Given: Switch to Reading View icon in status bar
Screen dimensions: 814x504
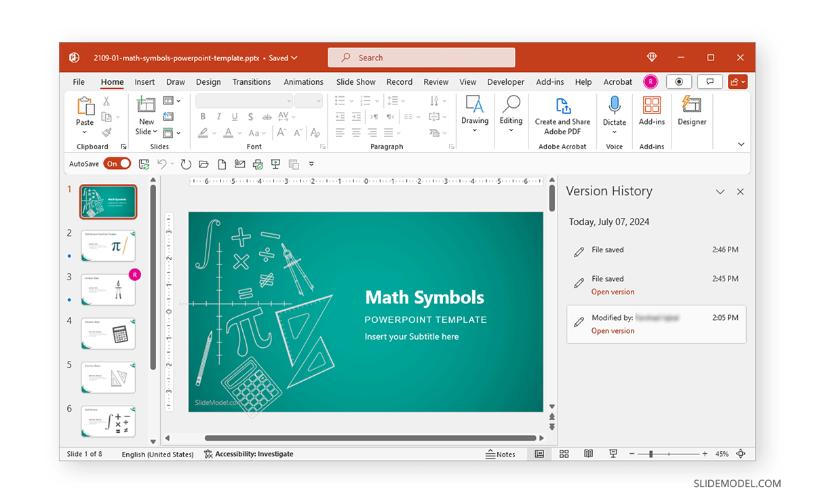Looking at the screenshot, I should [589, 454].
